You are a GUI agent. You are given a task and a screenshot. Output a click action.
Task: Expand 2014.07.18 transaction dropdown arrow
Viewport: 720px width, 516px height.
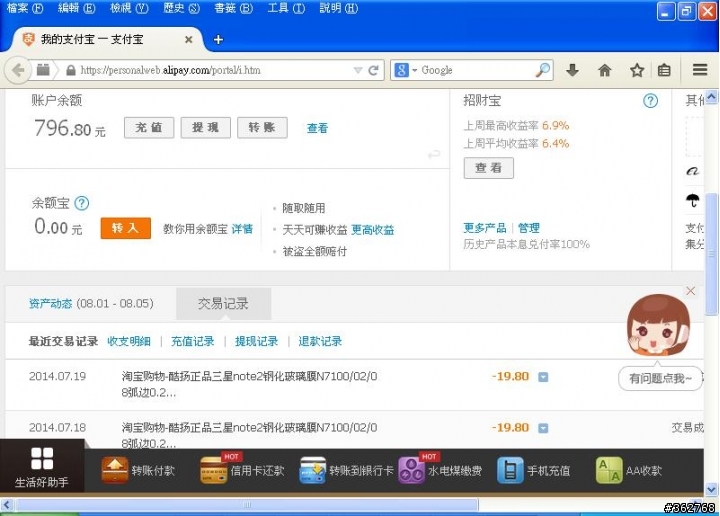[x=543, y=428]
